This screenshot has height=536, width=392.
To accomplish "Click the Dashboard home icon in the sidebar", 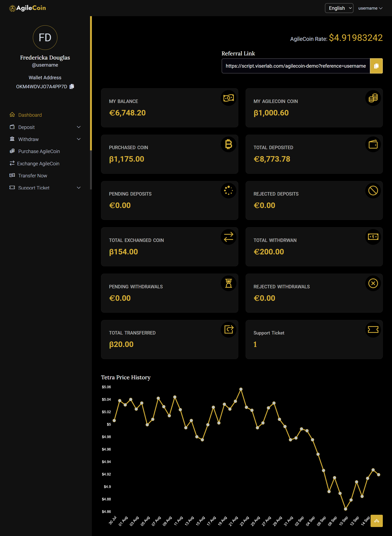I will pyautogui.click(x=12, y=115).
